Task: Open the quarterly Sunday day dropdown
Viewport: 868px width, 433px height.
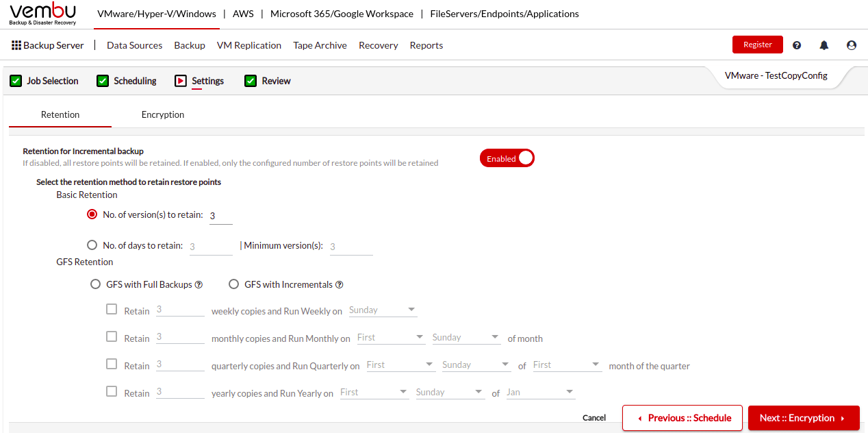Action: (x=476, y=364)
